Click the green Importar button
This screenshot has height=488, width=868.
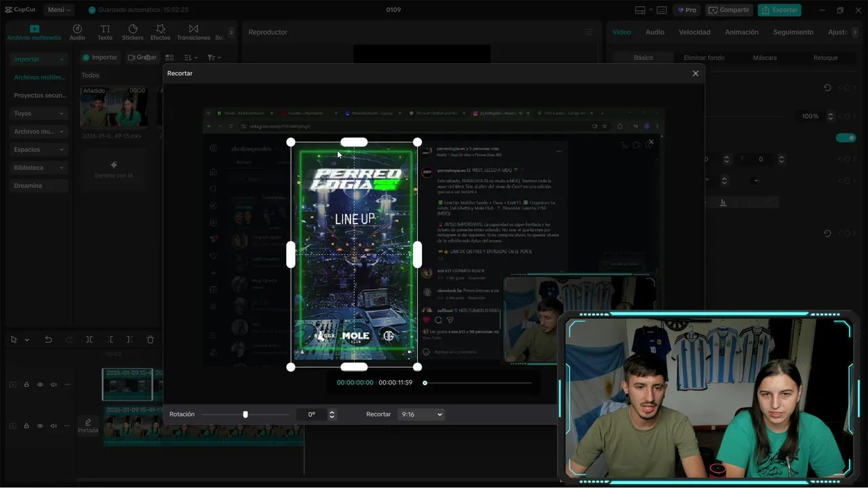click(100, 58)
